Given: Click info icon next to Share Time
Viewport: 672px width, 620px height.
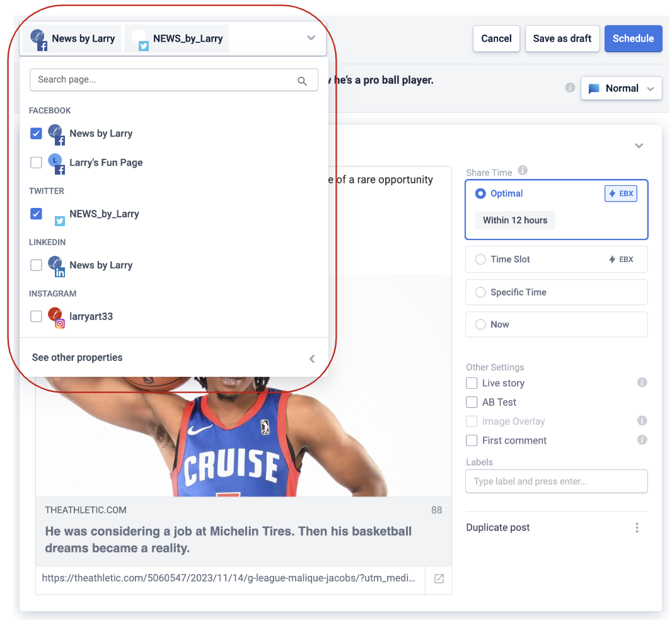Looking at the screenshot, I should tap(523, 171).
